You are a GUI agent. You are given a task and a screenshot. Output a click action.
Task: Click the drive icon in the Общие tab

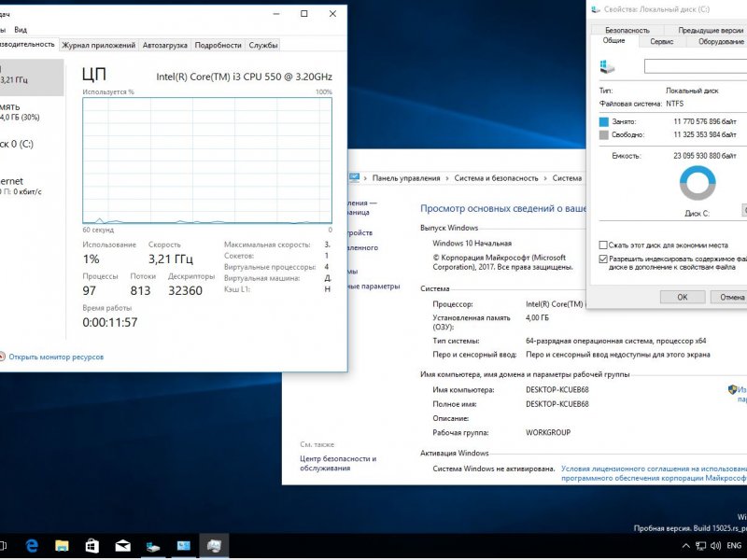pyautogui.click(x=607, y=66)
